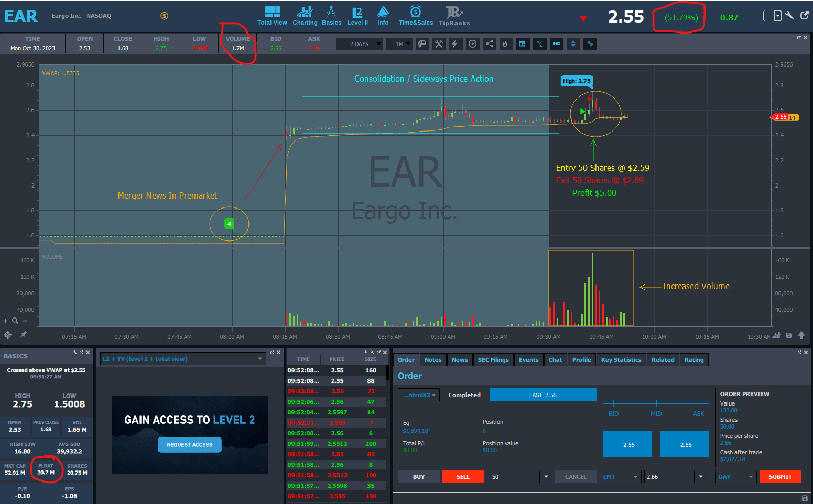Switch to the Rating tab
813x504 pixels.
tap(694, 360)
